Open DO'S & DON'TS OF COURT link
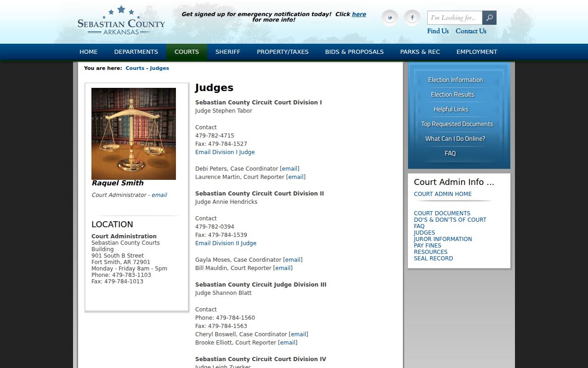 click(x=450, y=220)
